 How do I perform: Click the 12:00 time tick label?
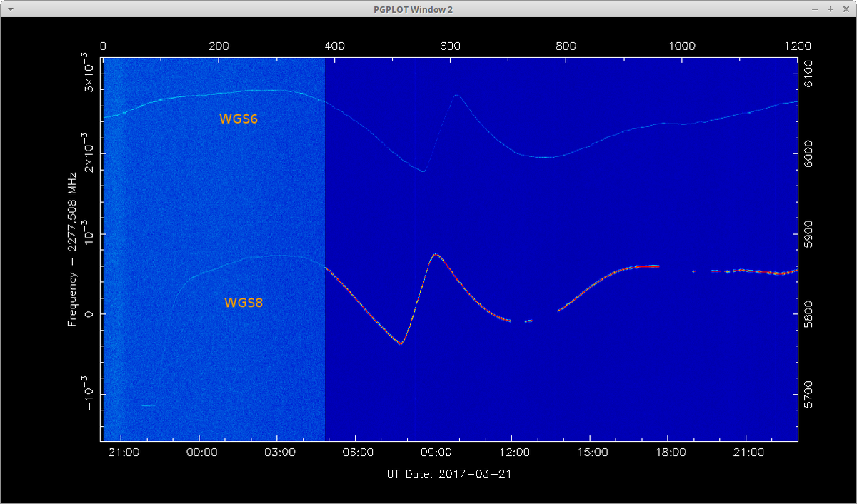(x=514, y=453)
